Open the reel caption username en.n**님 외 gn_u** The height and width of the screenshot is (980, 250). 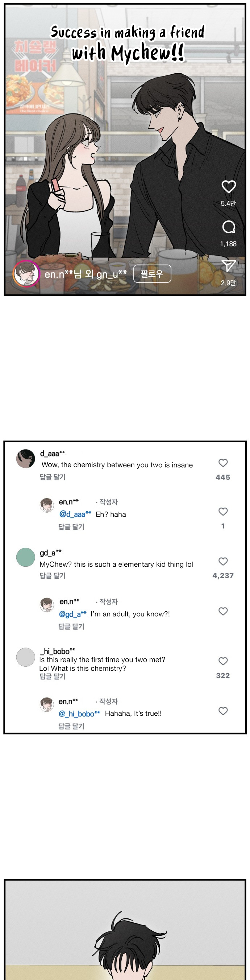86,274
